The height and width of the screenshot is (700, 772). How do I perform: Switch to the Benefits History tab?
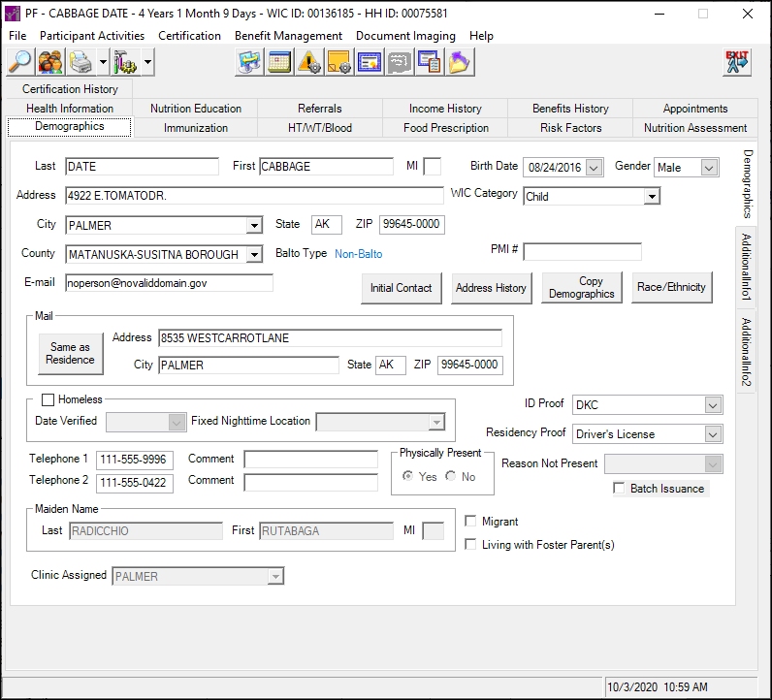570,109
